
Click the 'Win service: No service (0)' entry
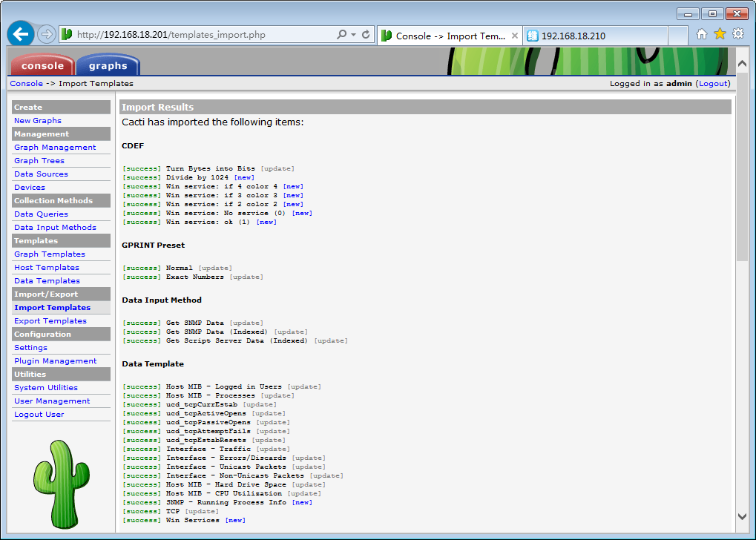click(x=226, y=213)
